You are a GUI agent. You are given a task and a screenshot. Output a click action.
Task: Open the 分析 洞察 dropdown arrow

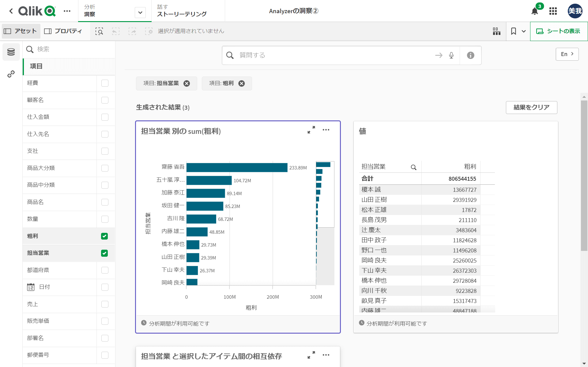tap(140, 13)
